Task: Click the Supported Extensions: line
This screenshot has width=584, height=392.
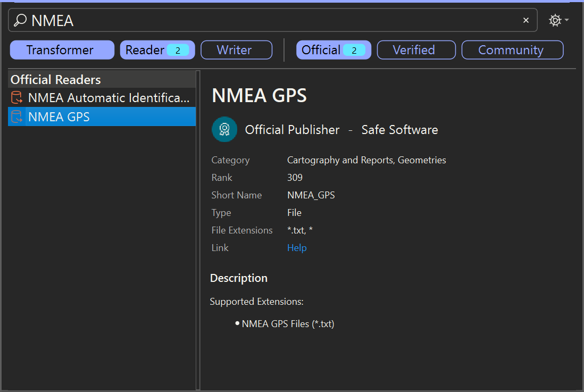Action: pyautogui.click(x=256, y=302)
